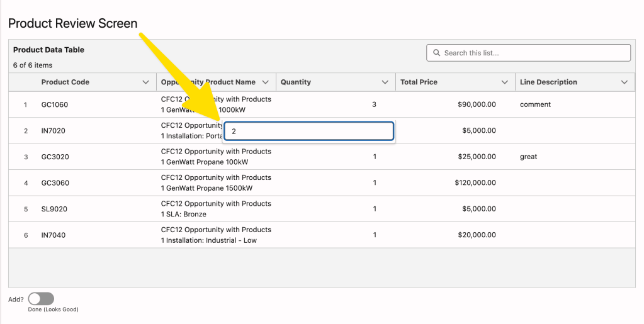
Task: Click row number 4 cell
Action: pyautogui.click(x=25, y=183)
